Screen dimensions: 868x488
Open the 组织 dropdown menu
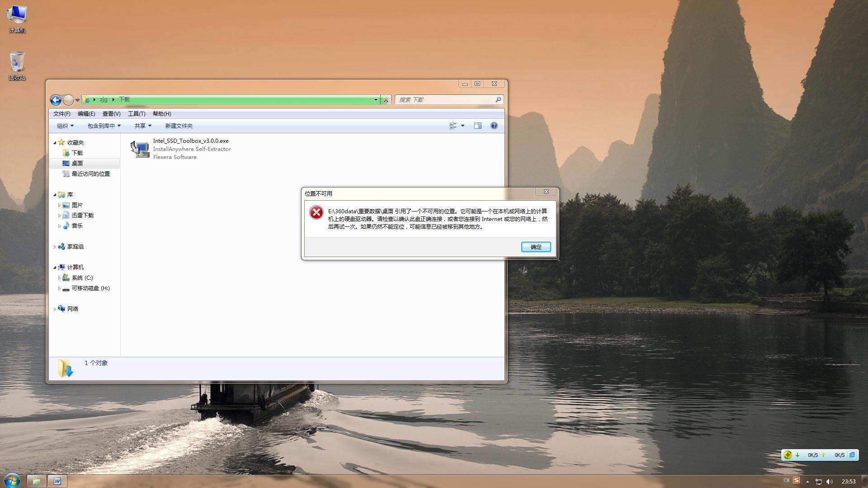tap(65, 126)
